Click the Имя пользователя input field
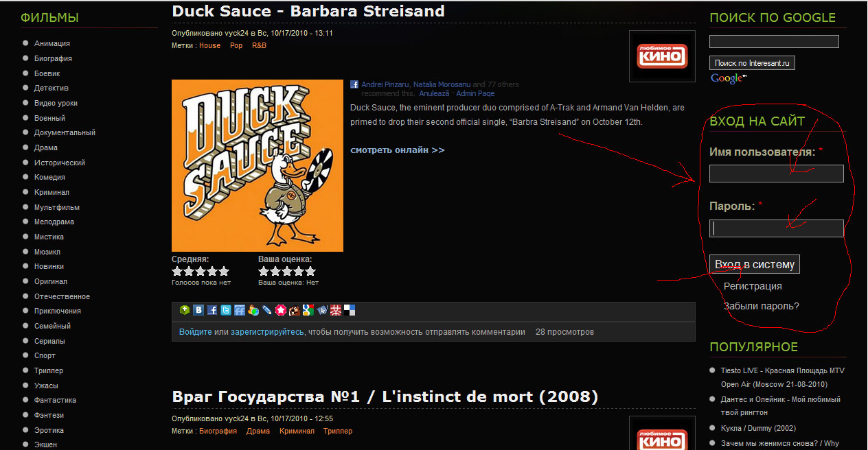 tap(776, 174)
